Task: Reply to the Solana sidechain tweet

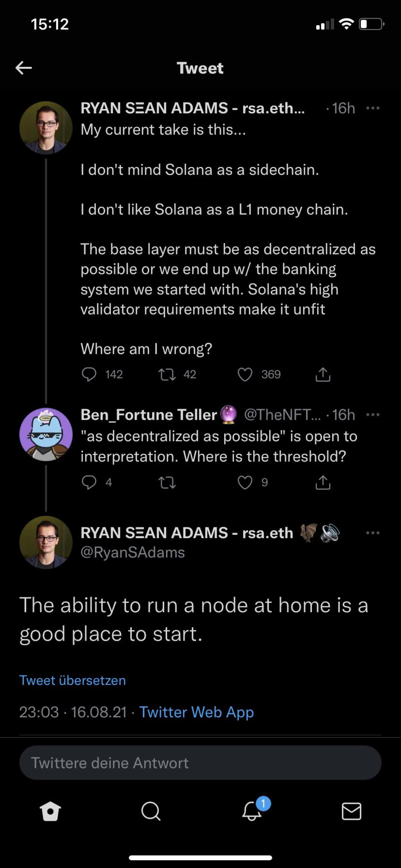Action: 89,374
